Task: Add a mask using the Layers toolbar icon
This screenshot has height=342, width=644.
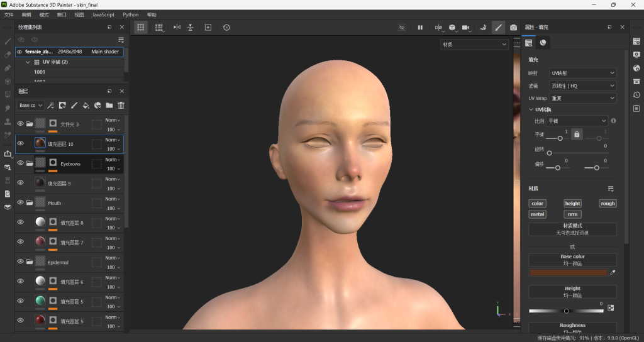Action: point(62,106)
